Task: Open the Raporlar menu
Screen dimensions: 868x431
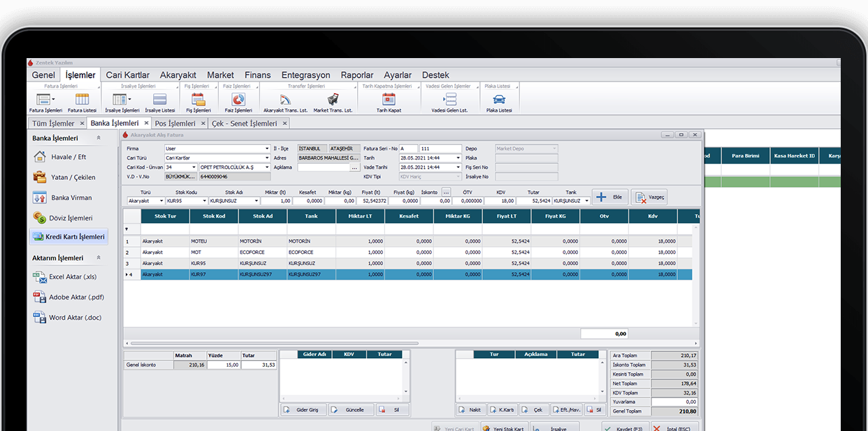Action: (357, 75)
